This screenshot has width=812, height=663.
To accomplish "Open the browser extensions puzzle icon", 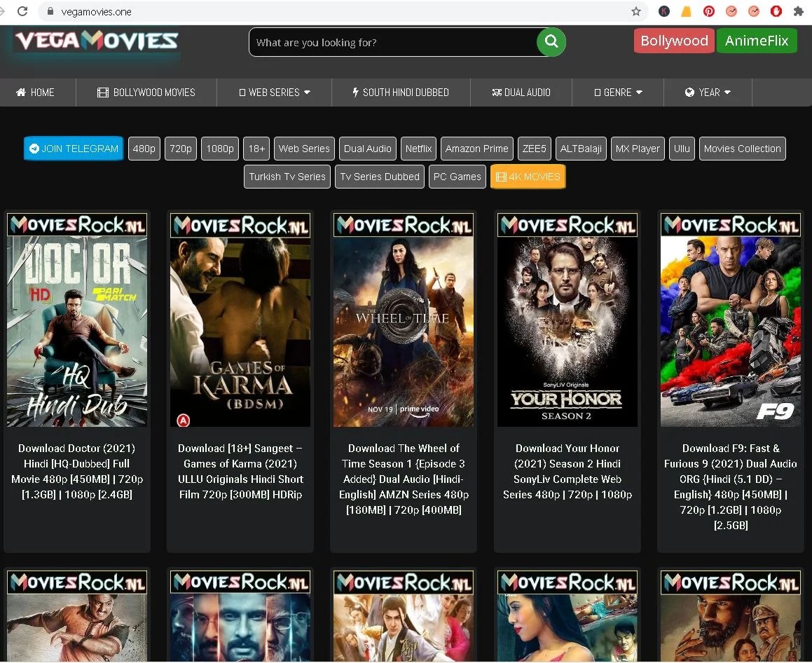I will (x=799, y=11).
